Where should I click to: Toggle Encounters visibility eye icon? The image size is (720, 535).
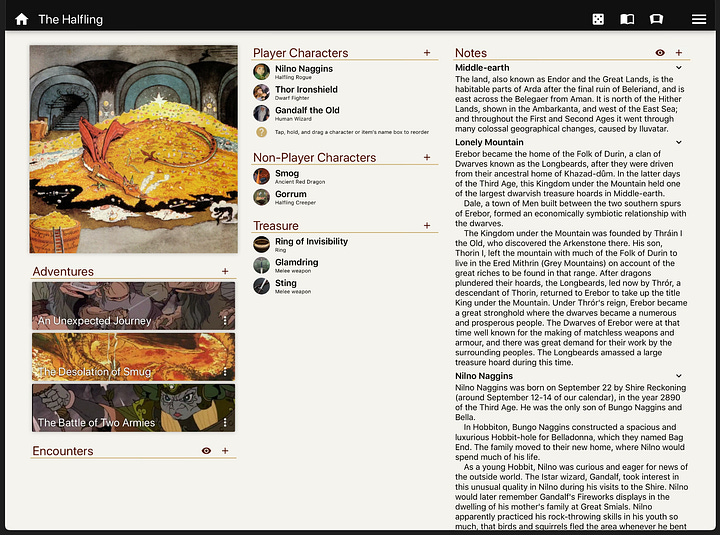(206, 451)
